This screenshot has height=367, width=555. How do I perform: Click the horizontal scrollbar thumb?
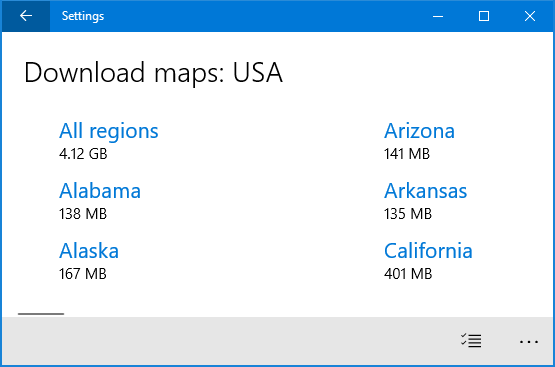(41, 314)
